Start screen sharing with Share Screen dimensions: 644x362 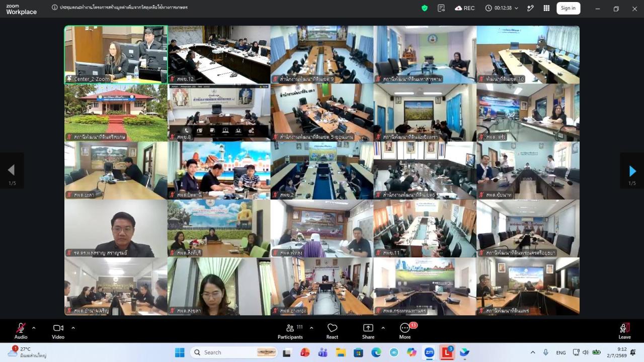[368, 331]
